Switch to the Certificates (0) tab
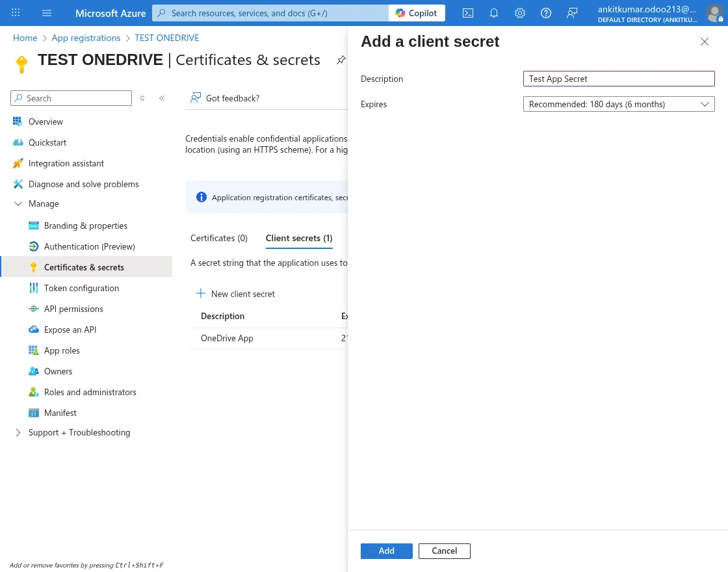The width and height of the screenshot is (728, 572). click(x=218, y=238)
